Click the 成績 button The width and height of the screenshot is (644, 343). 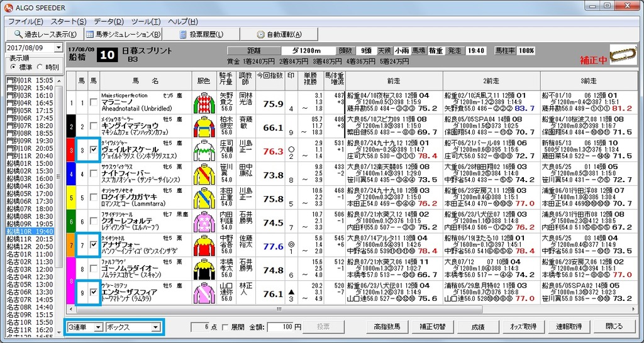[x=478, y=327]
